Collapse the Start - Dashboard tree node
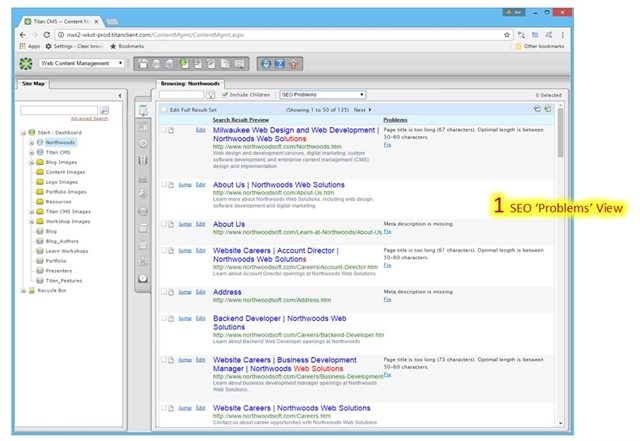 [x=23, y=133]
